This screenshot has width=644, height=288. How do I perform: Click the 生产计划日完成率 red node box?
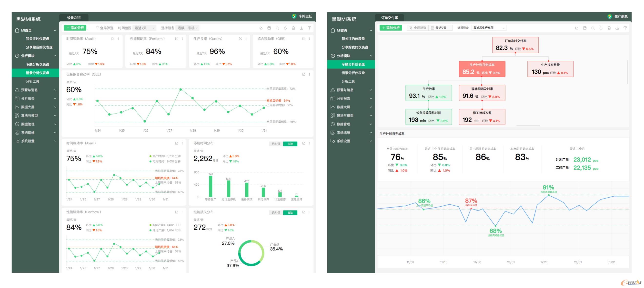click(482, 69)
